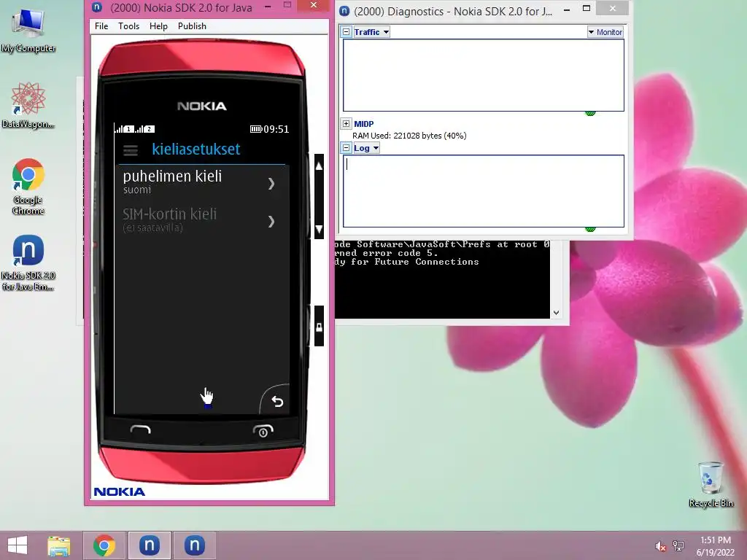Open the SIM-kortin kieli setting
747x560 pixels.
tap(201, 221)
